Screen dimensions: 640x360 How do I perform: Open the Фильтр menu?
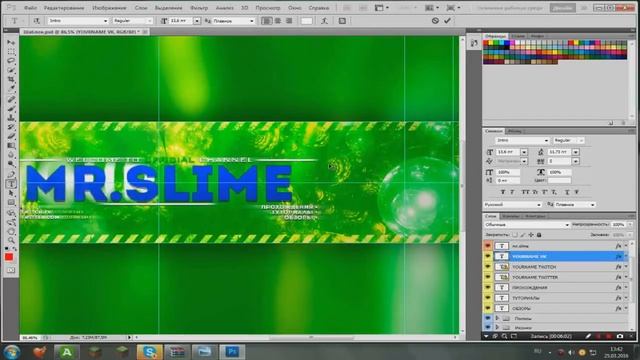point(199,8)
